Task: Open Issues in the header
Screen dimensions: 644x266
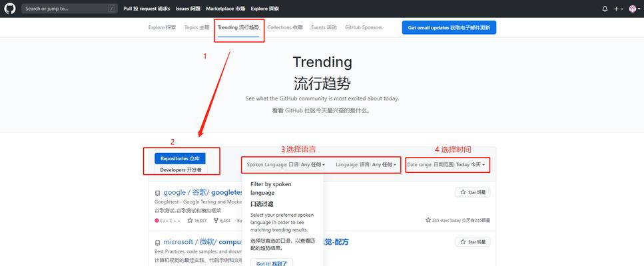Action: [188, 9]
